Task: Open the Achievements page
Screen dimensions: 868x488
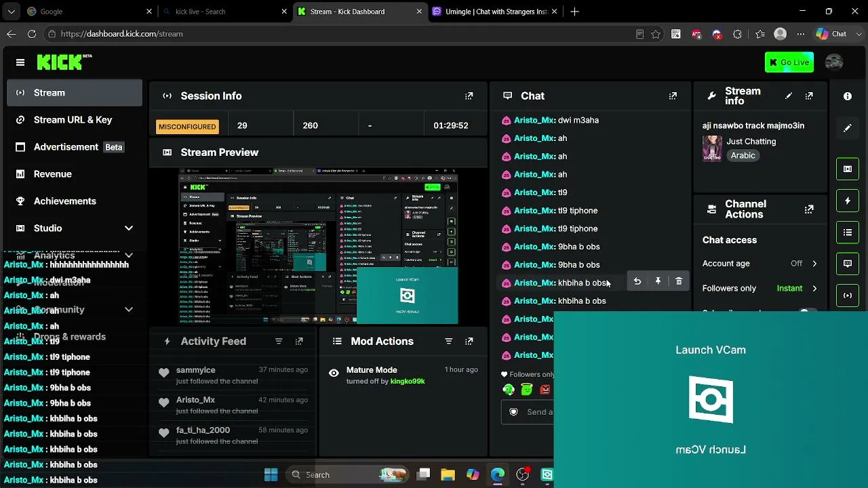Action: coord(75,201)
